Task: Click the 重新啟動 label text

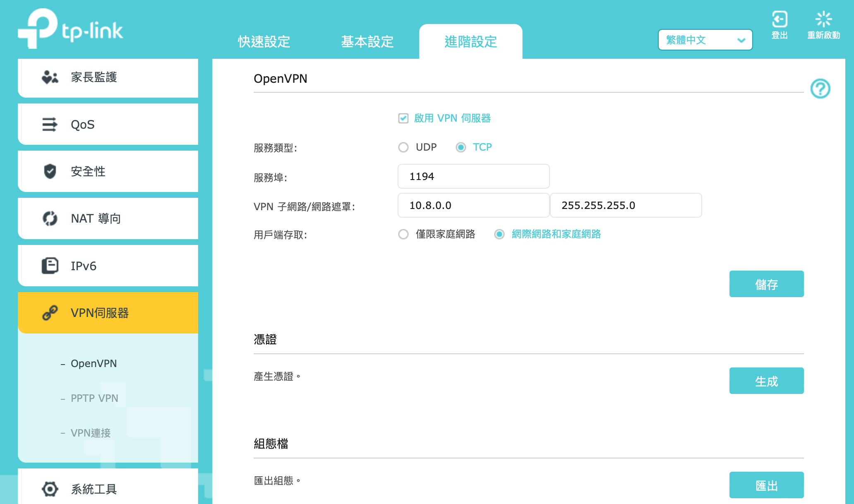Action: 823,35
